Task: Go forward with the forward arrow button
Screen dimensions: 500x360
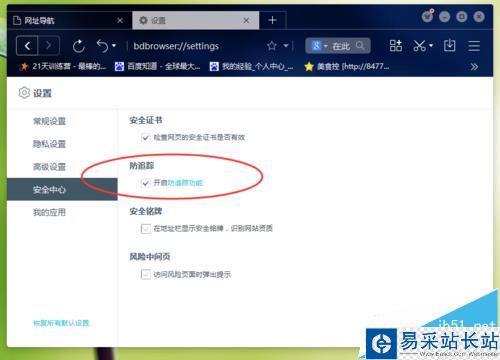Action: coord(49,46)
